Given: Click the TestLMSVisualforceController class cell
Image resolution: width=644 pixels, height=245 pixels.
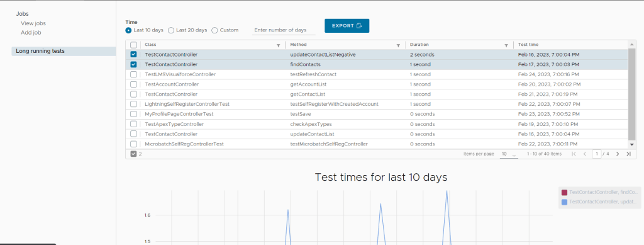Looking at the screenshot, I should tap(180, 74).
